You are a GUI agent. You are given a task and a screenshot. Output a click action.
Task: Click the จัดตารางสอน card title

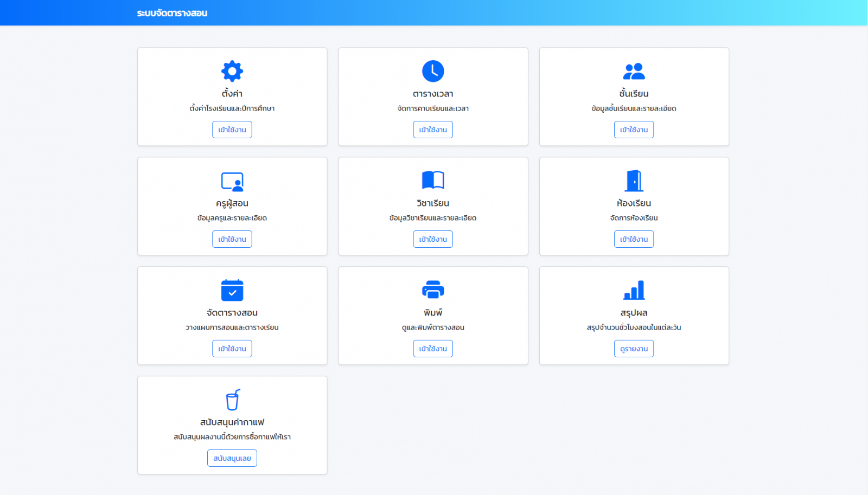pos(232,313)
